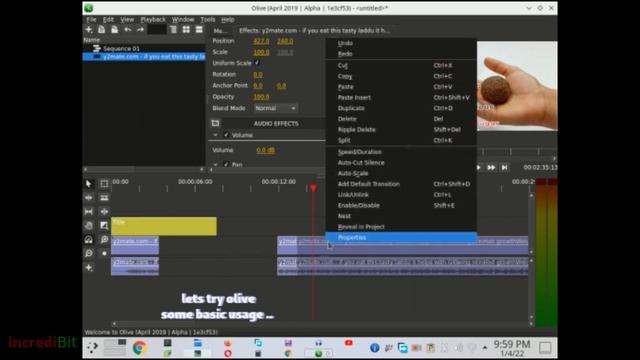Choose Link/Unlink from the context menu
Screen dimensions: 640x360
coord(401,195)
